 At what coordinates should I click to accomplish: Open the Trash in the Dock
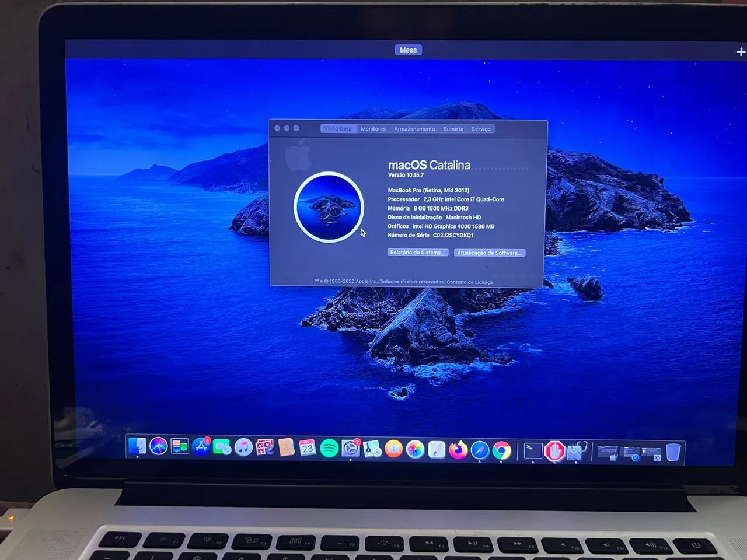pos(673,452)
